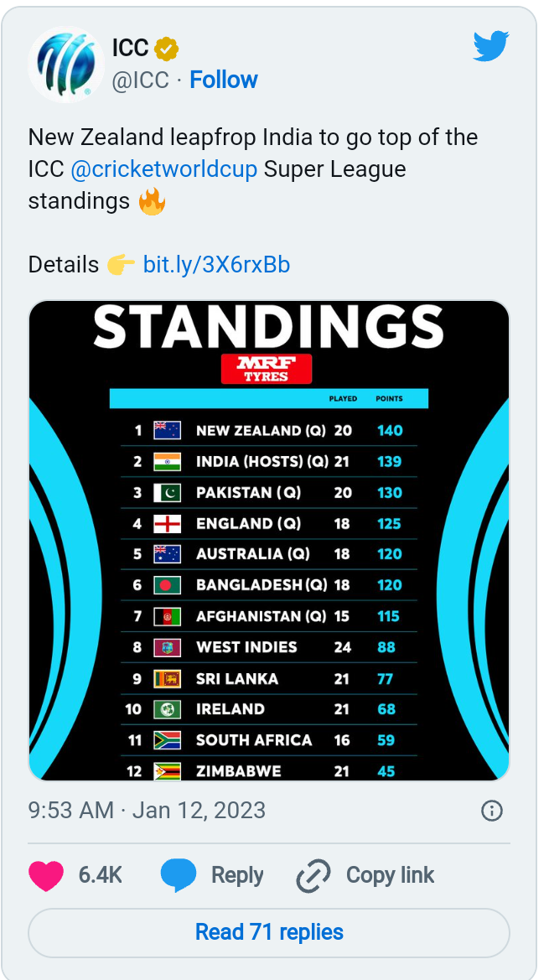Image resolution: width=549 pixels, height=980 pixels.
Task: Open the ICC display name
Action: coord(131,48)
